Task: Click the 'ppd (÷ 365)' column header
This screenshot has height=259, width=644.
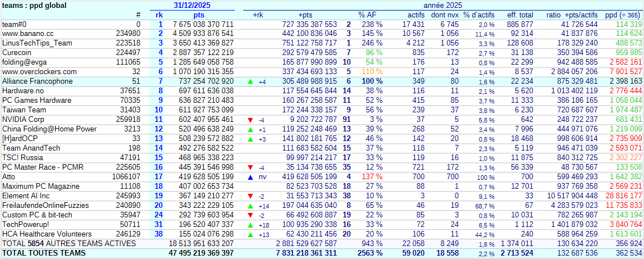Action: [x=623, y=15]
